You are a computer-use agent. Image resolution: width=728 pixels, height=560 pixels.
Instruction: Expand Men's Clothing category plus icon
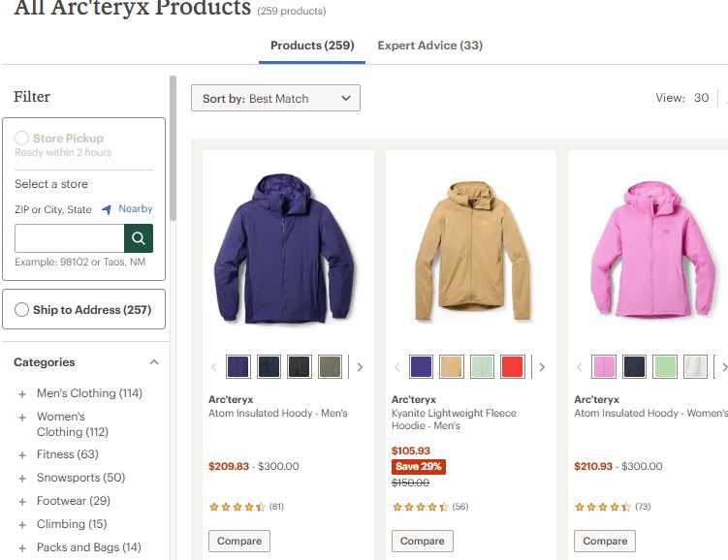pyautogui.click(x=22, y=394)
